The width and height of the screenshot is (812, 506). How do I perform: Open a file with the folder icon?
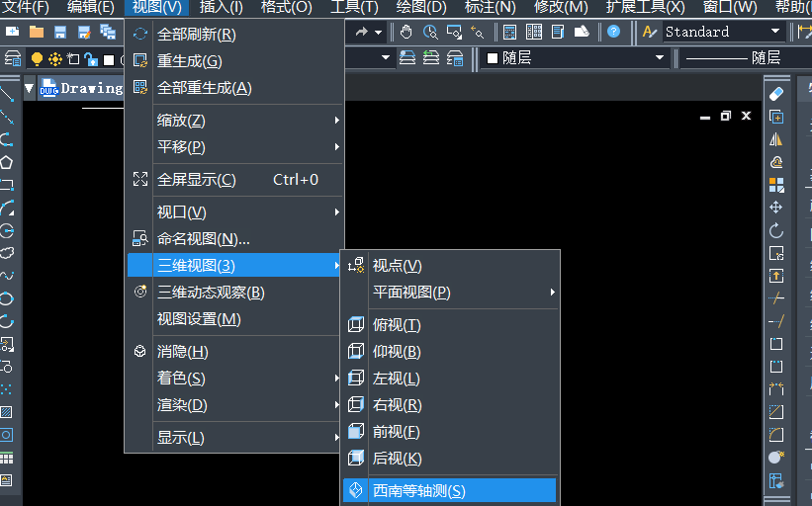[x=37, y=32]
